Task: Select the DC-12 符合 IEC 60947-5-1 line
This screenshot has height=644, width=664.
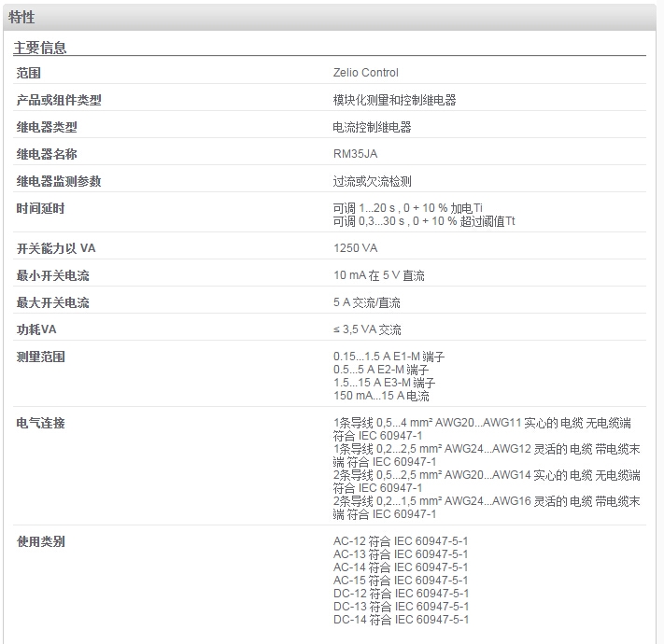Action: click(401, 594)
